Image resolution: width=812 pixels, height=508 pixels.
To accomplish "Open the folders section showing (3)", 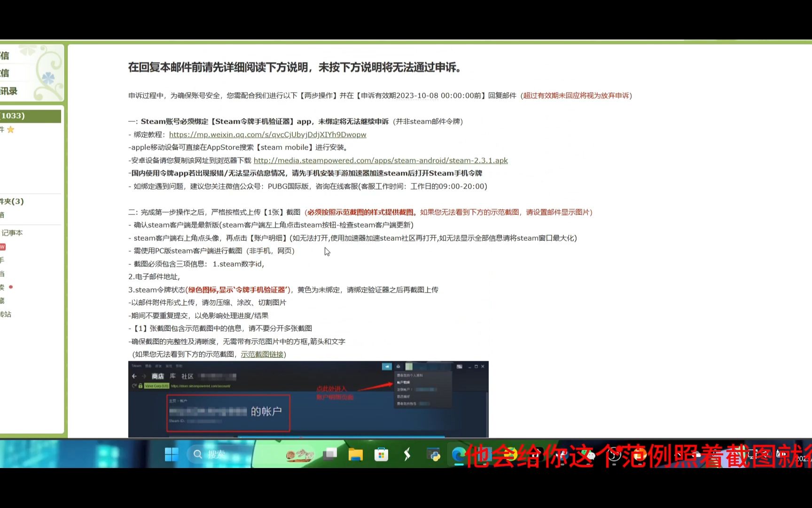I will click(12, 201).
